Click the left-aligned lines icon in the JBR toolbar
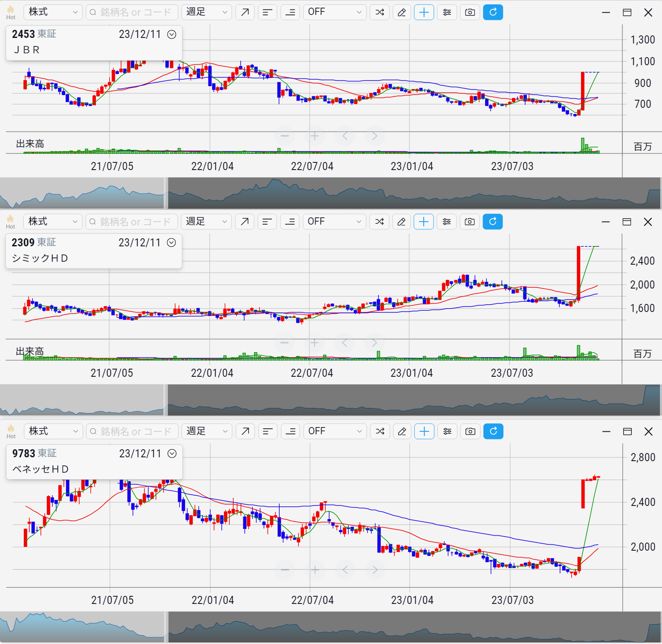Screen dimensions: 662x644 click(x=267, y=12)
